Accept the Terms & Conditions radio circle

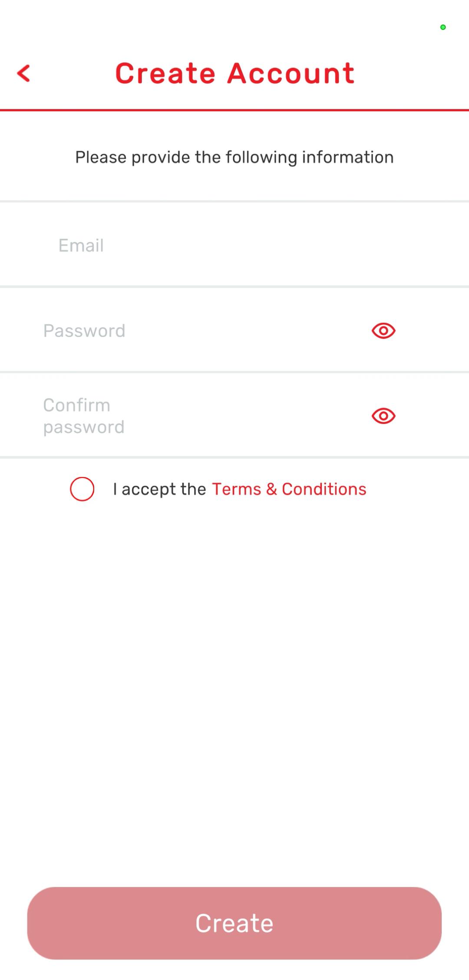pos(82,489)
